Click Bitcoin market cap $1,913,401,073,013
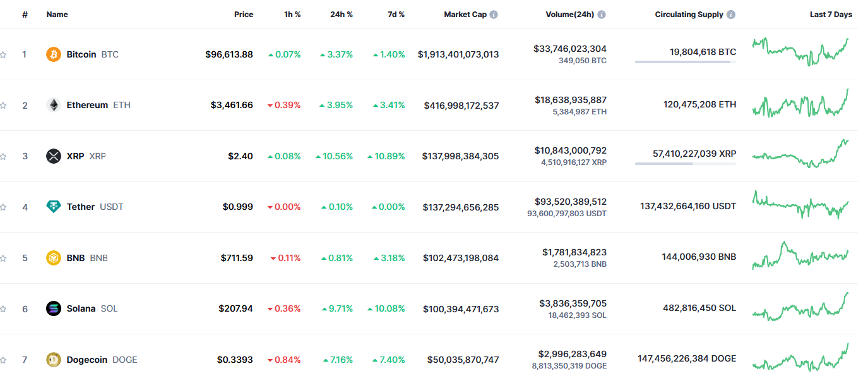The width and height of the screenshot is (868, 378). click(x=458, y=54)
